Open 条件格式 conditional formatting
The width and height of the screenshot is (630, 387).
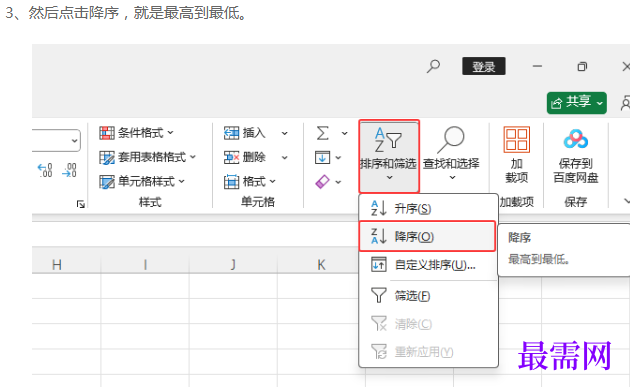(x=136, y=133)
